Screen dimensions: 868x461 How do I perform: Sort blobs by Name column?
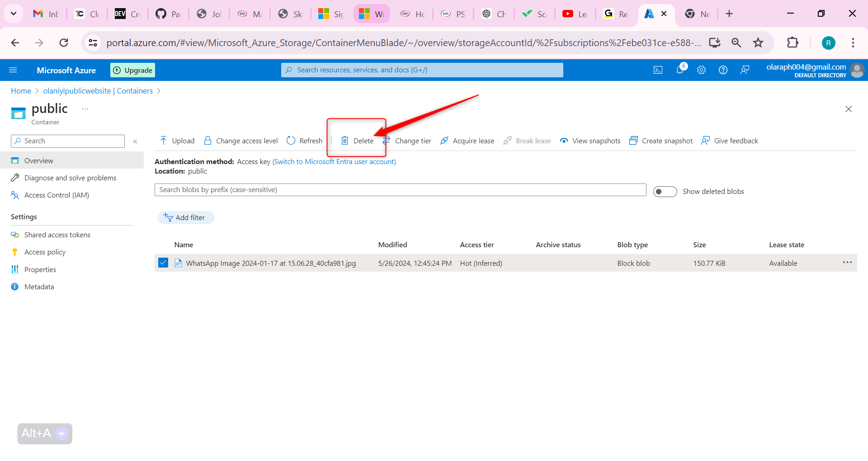tap(184, 245)
